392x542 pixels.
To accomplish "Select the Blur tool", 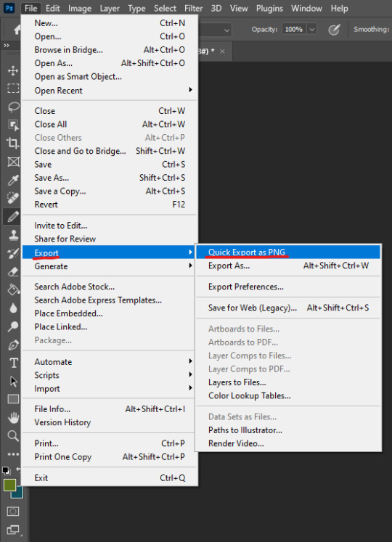I will tap(13, 308).
